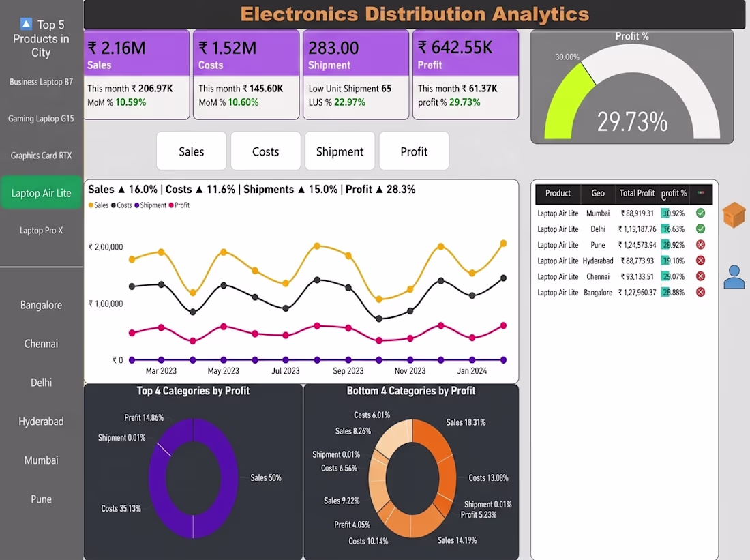Click ₹ 1,27,960.37 in the Bangalore row

coord(637,293)
